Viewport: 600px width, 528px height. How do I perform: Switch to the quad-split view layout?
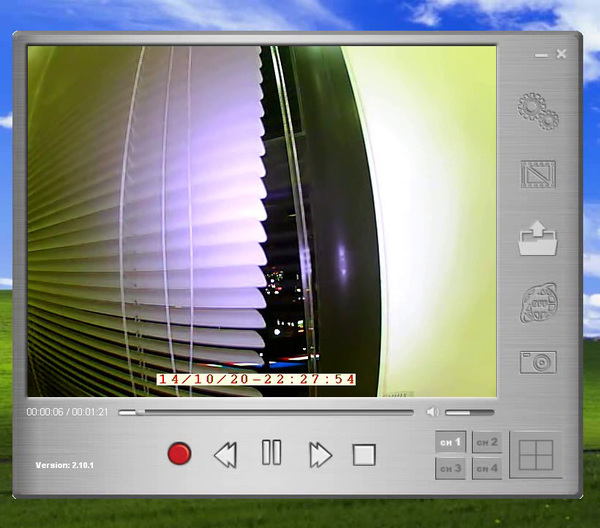[536, 455]
